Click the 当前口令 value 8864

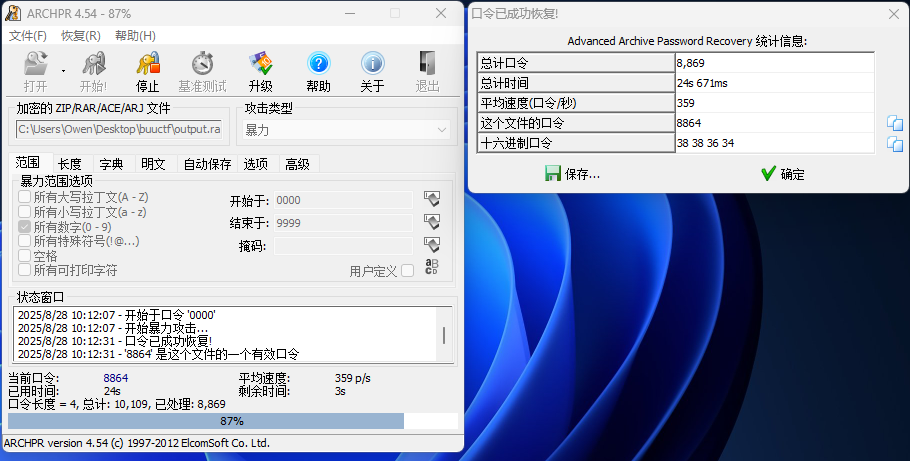[x=115, y=378]
